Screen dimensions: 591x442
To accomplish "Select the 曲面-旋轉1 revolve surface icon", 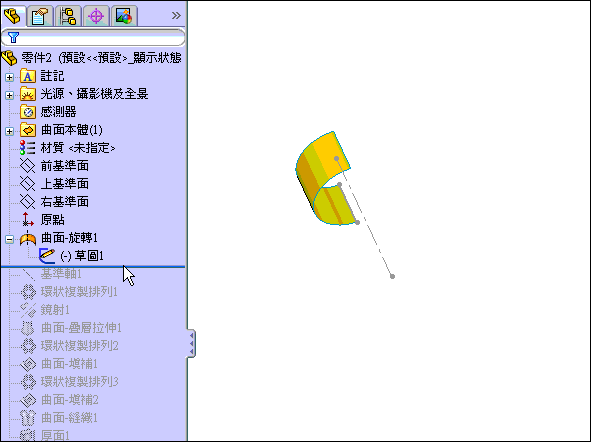I will pyautogui.click(x=28, y=238).
